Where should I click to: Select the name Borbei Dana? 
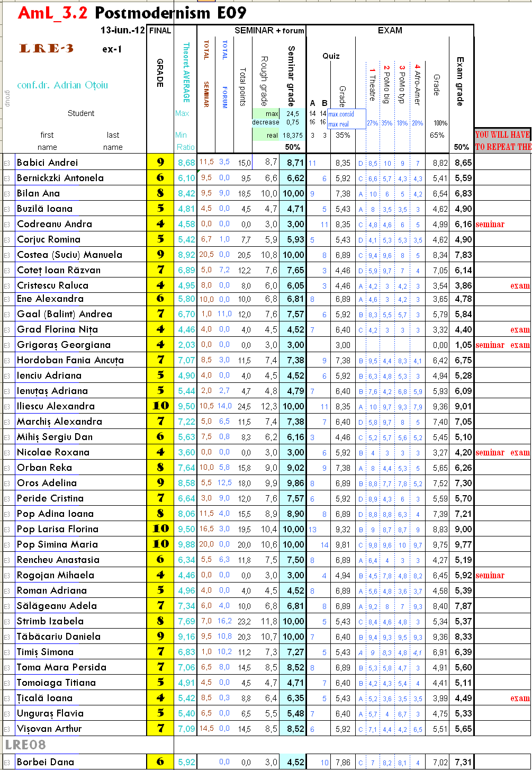46,762
